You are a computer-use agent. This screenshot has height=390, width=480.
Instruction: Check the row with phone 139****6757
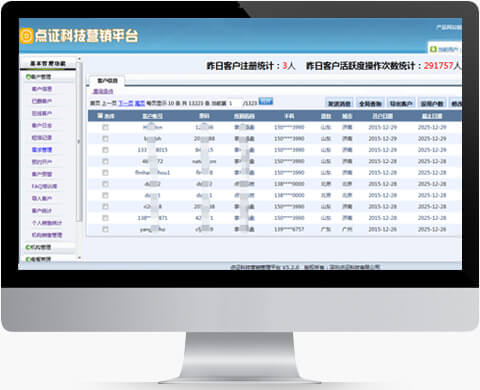coord(105,229)
